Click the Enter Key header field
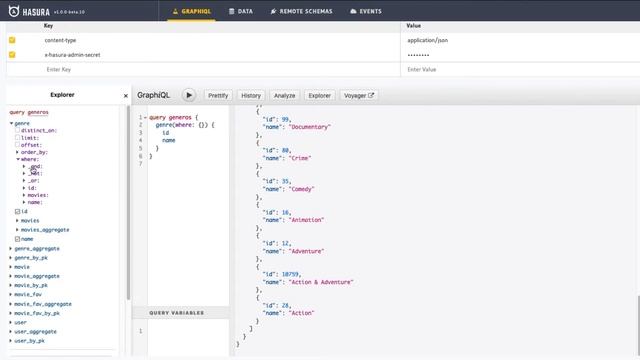The height and width of the screenshot is (360, 640). pos(203,69)
